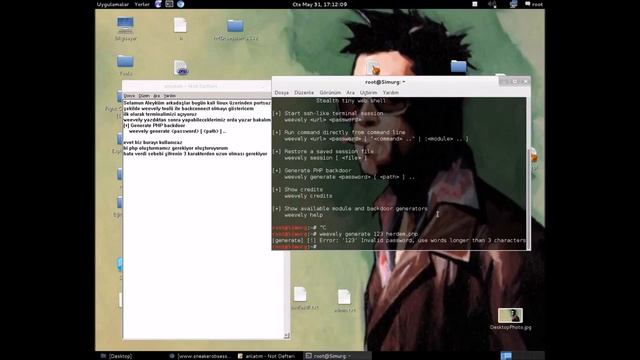Switch to [Desktop] taskbar entry

[x=117, y=356]
